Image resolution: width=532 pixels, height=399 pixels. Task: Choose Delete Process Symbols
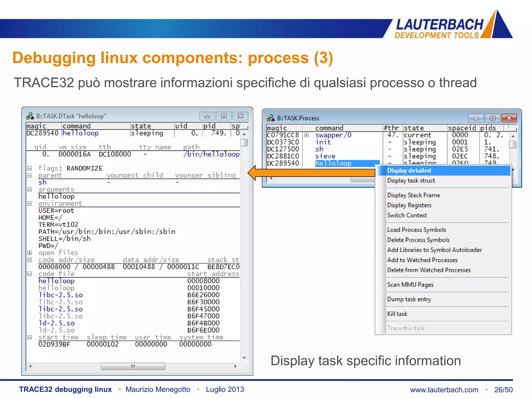[418, 240]
